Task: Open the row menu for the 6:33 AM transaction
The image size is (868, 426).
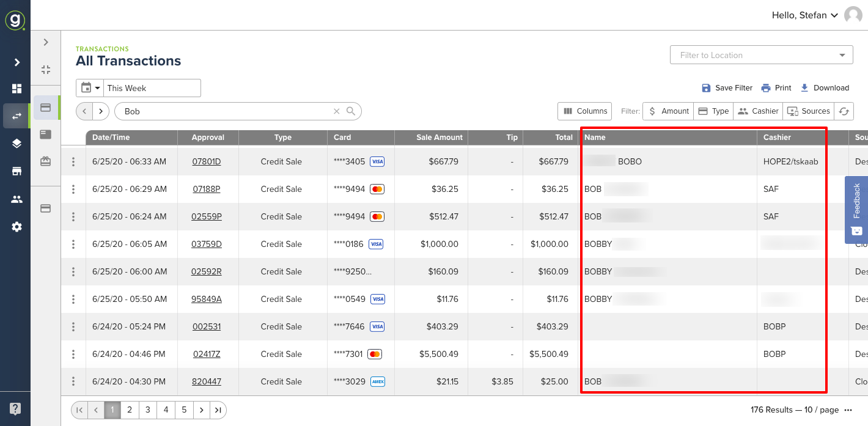Action: 73,161
